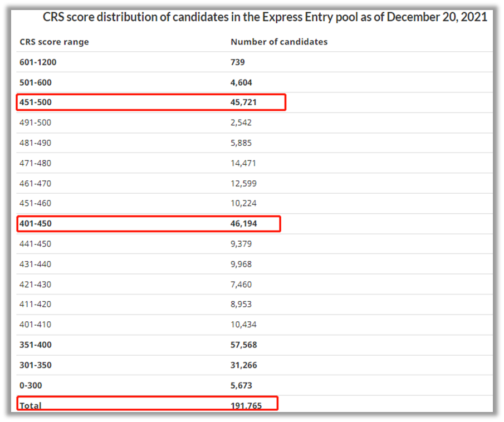Click the value 45,721
504x422 pixels.
click(243, 102)
